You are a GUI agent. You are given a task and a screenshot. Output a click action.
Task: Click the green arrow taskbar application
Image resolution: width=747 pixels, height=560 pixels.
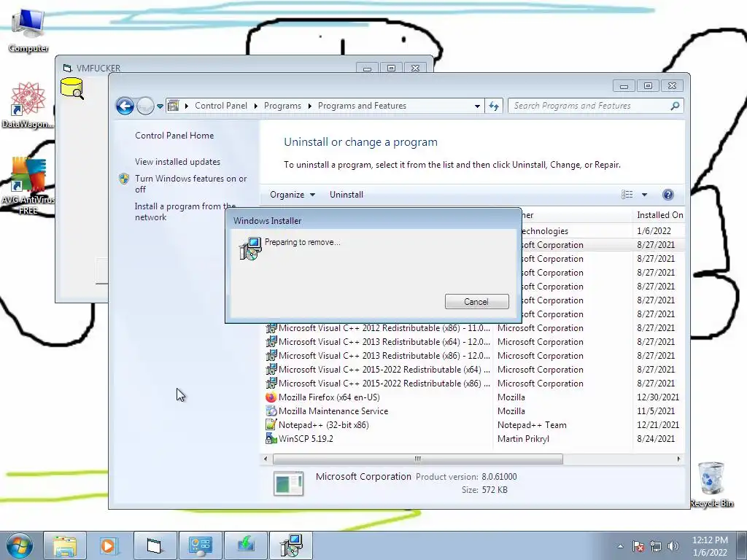pos(245,545)
